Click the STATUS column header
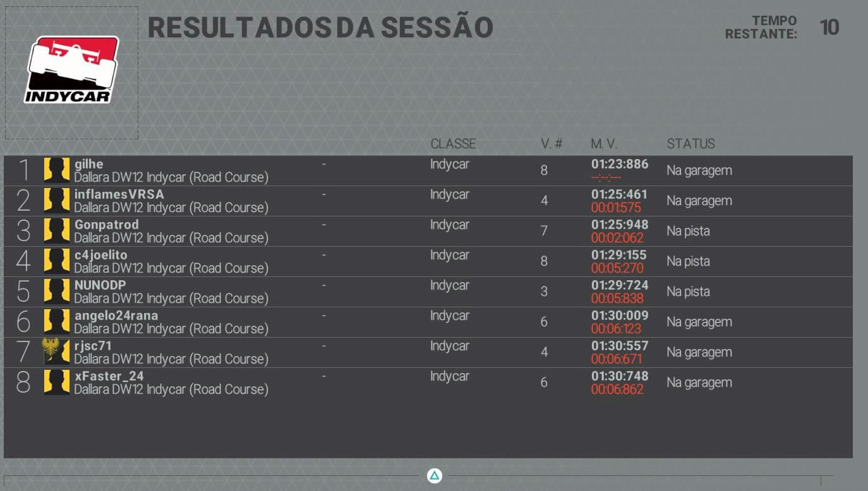 (690, 144)
